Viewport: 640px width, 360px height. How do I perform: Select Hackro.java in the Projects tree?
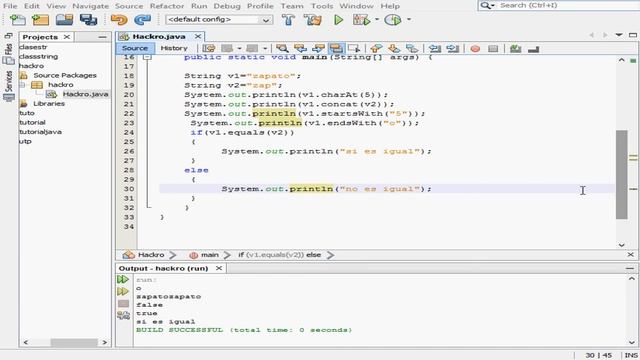[85, 94]
